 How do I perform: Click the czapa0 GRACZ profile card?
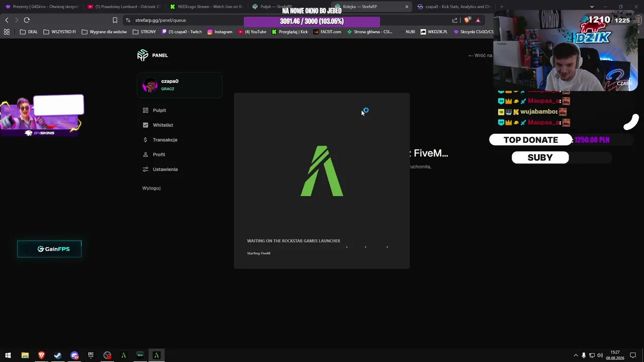[180, 85]
